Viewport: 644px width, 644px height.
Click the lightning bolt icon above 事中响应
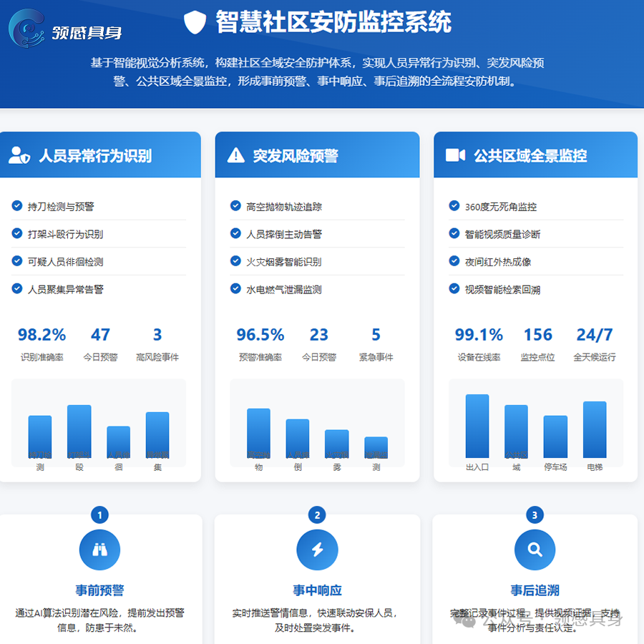(x=317, y=550)
